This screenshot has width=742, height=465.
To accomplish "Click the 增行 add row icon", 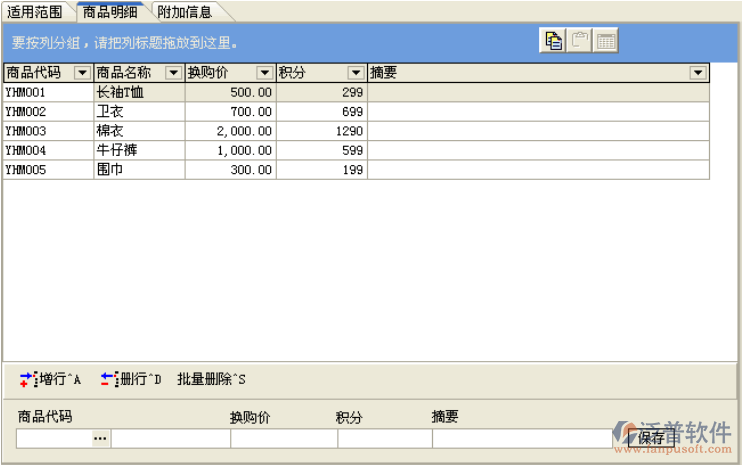I will click(x=28, y=379).
